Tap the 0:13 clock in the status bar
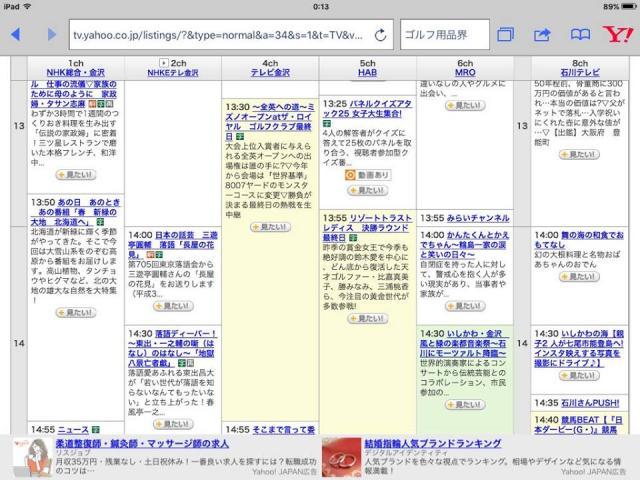 tap(321, 7)
